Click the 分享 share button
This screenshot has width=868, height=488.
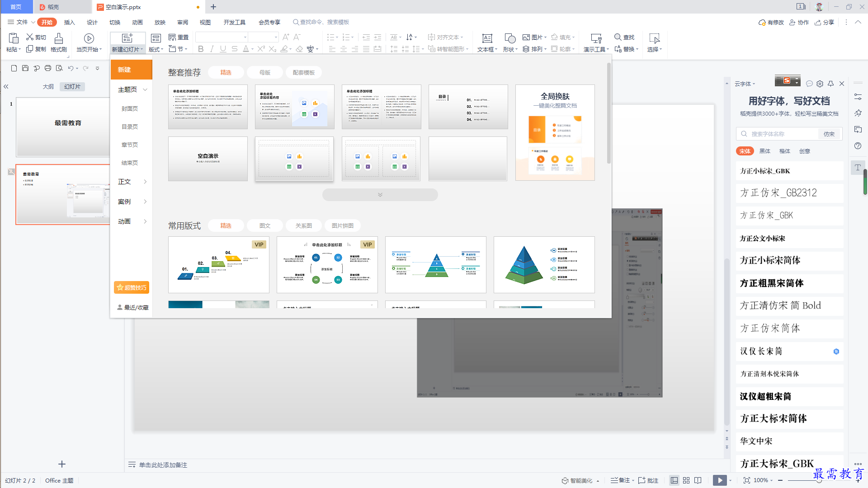coord(825,22)
